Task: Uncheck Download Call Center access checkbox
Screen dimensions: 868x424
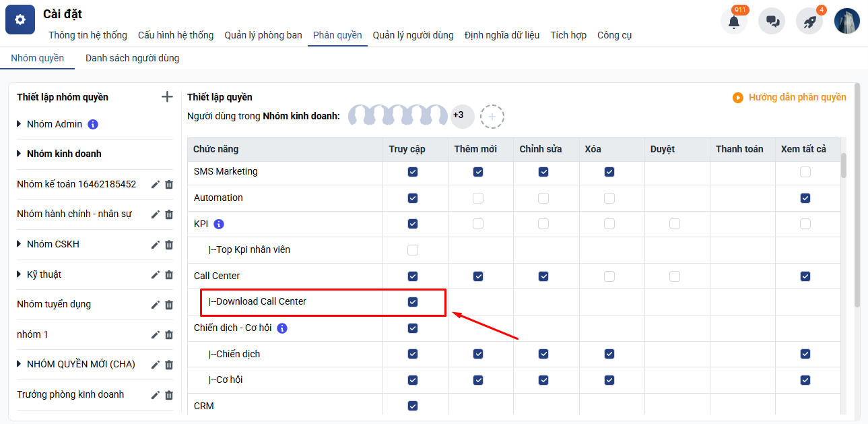Action: [x=413, y=302]
